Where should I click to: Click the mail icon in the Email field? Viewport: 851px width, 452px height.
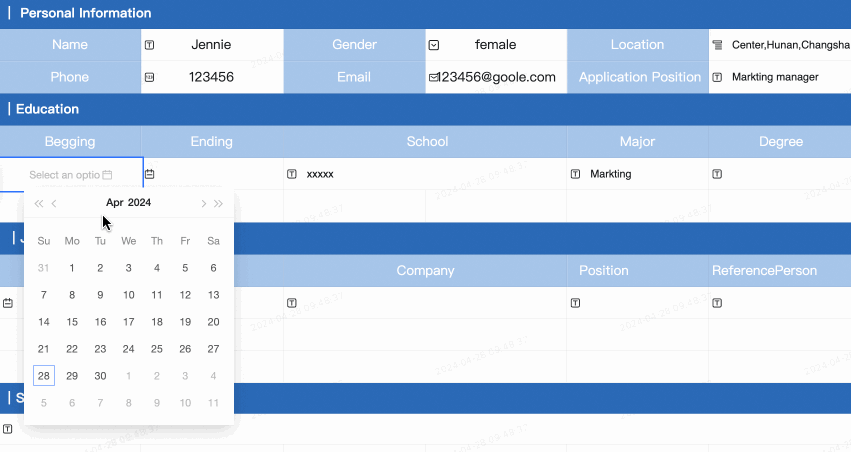tap(433, 78)
